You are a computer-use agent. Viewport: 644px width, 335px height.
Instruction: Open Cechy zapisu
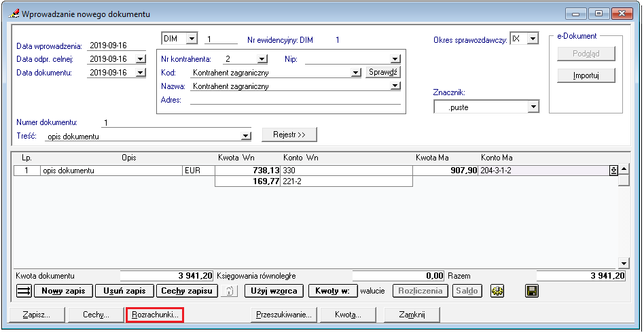[187, 291]
